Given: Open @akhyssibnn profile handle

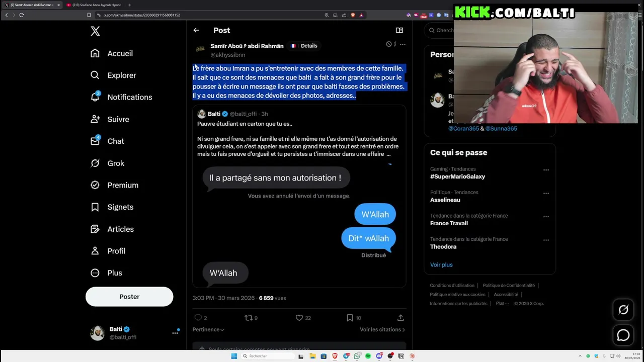Looking at the screenshot, I should [x=228, y=55].
